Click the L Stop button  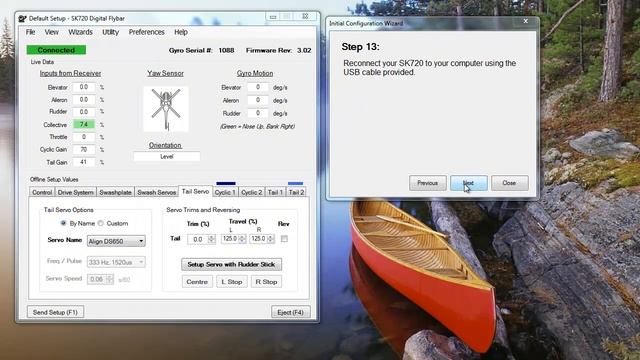pyautogui.click(x=232, y=282)
